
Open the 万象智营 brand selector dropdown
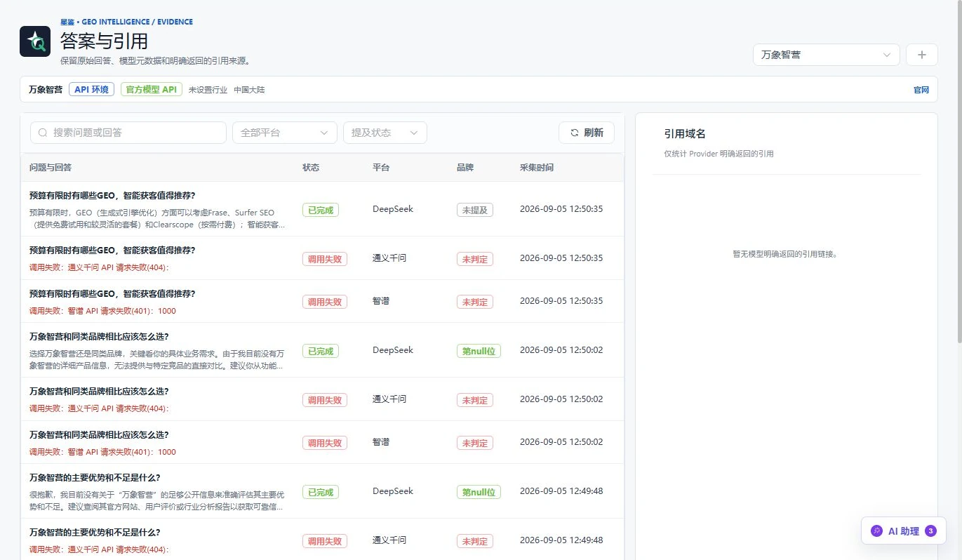click(826, 55)
